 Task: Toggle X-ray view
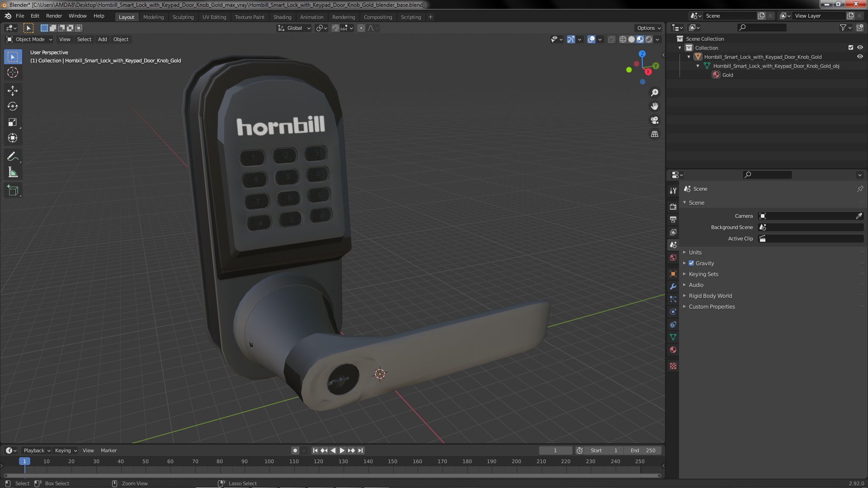coord(611,39)
